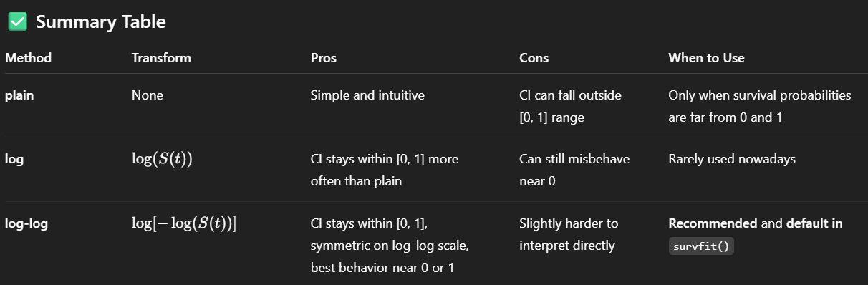Click the log method row label

[x=14, y=159]
